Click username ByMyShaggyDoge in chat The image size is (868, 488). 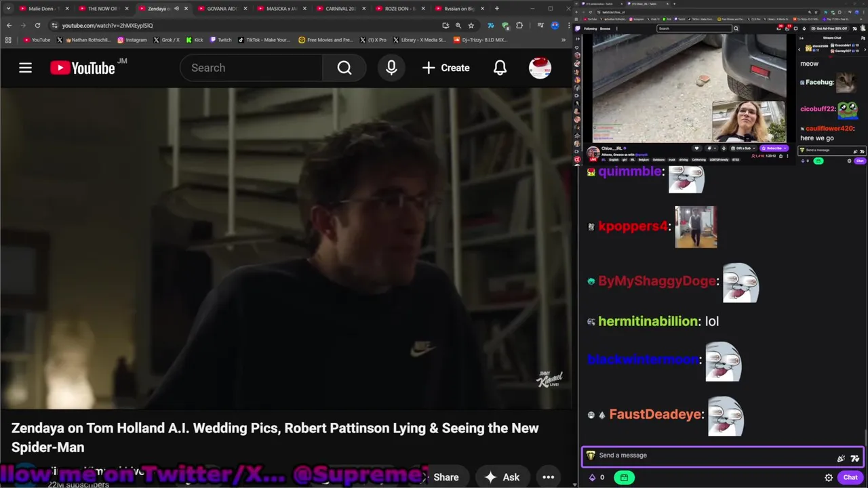pos(656,281)
